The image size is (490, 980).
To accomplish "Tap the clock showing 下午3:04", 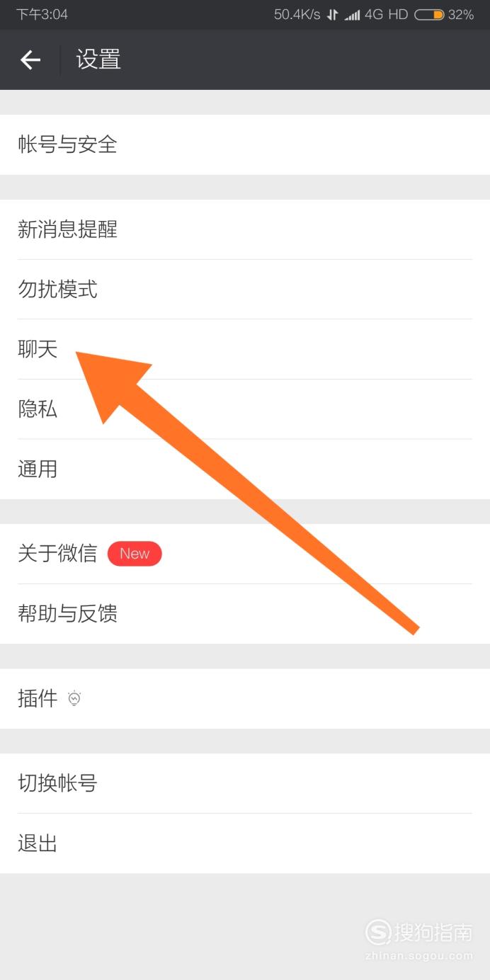I will tap(42, 15).
